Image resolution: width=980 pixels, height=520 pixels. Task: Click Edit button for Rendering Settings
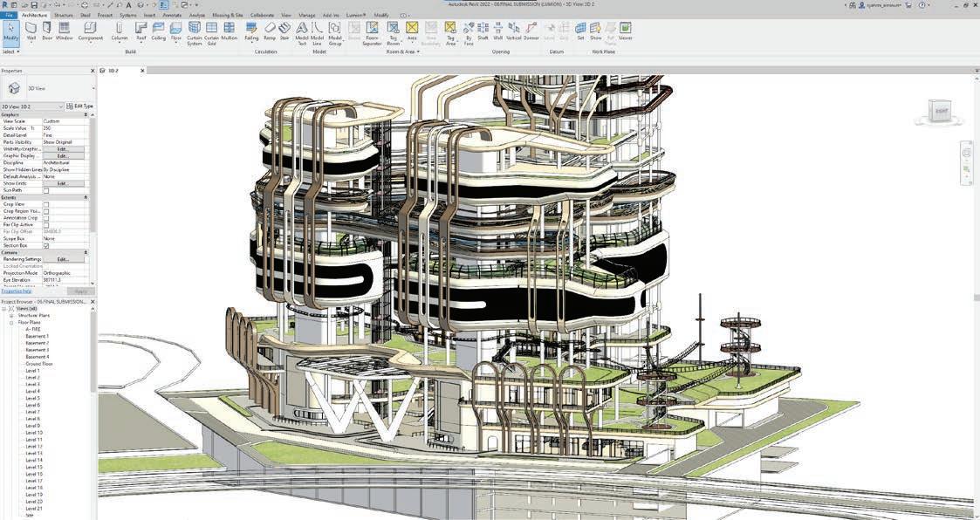[63, 259]
